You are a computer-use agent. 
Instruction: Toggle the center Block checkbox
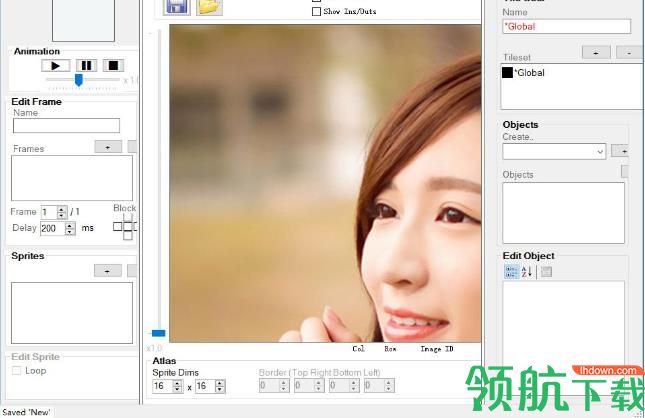coord(128,226)
